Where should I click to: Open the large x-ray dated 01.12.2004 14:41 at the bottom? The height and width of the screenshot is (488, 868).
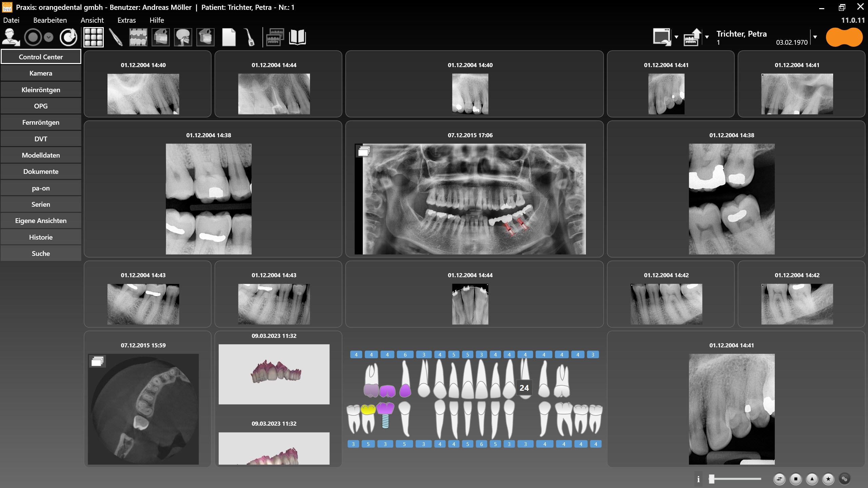point(732,409)
